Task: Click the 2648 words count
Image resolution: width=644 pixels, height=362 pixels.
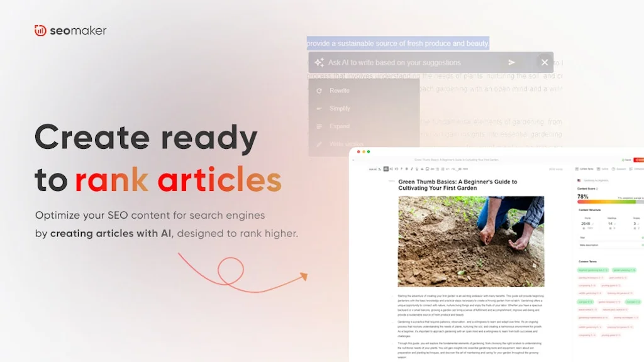Action: [586, 224]
